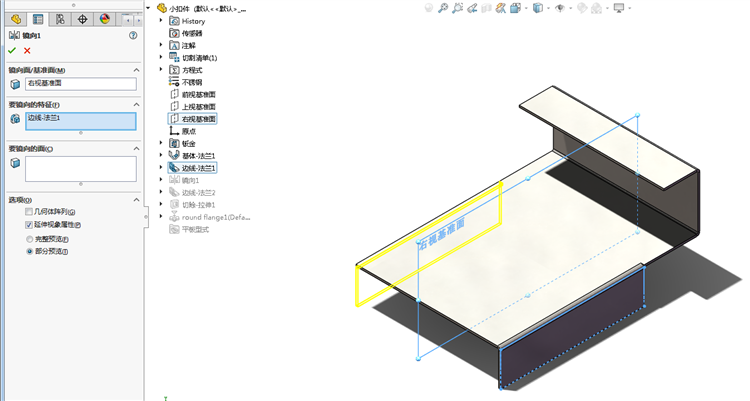The height and width of the screenshot is (401, 750).
Task: Click the Section View tool
Action: (x=486, y=8)
